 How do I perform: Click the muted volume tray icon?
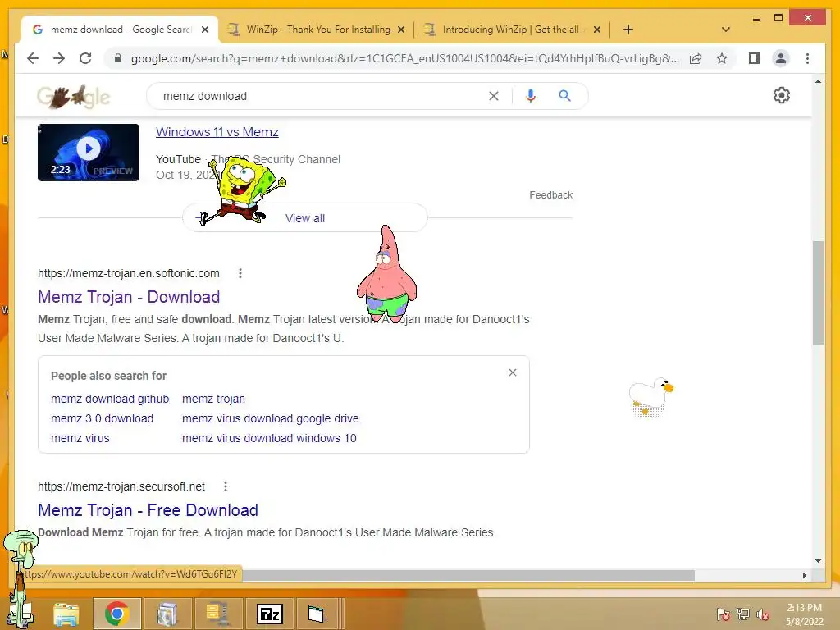pyautogui.click(x=763, y=614)
